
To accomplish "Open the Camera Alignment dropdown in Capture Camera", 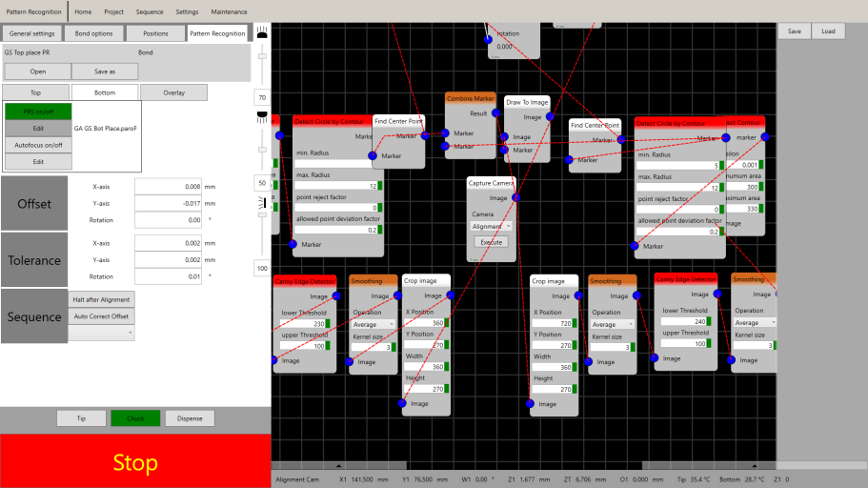I will point(492,226).
